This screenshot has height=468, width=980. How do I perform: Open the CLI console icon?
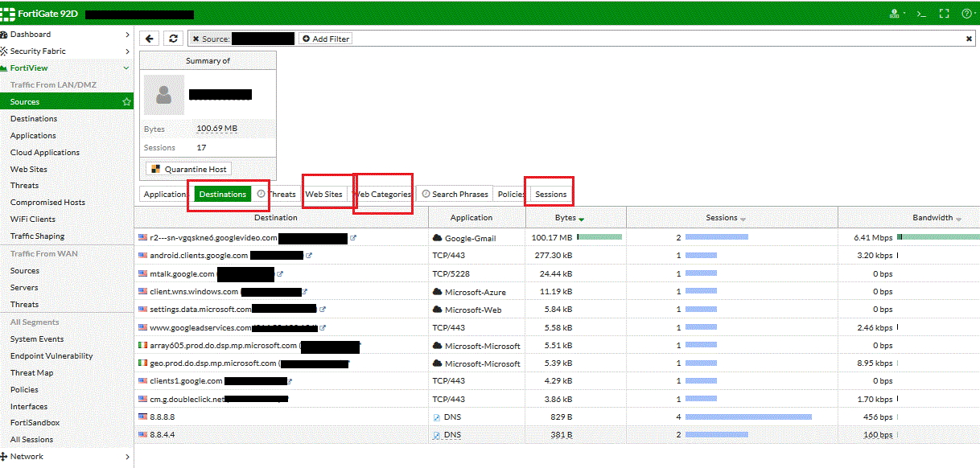click(922, 14)
